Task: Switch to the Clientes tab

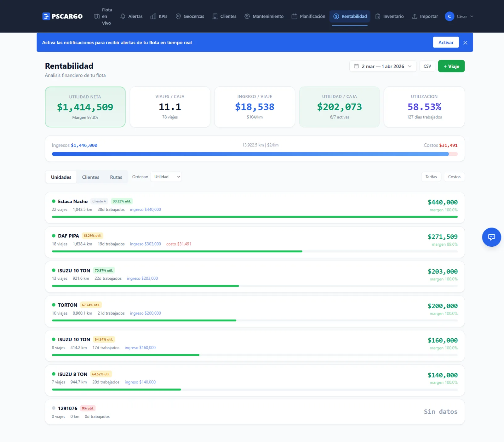Action: click(90, 177)
